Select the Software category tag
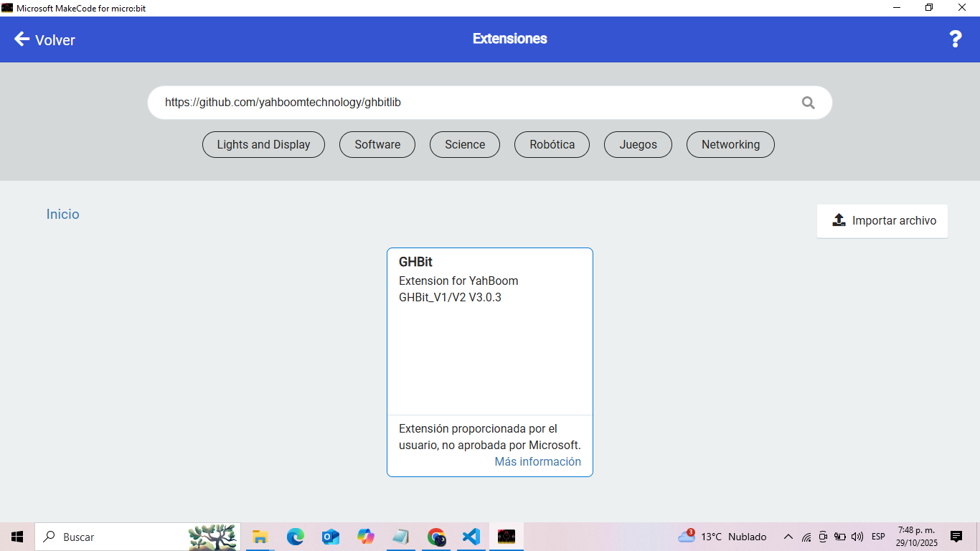This screenshot has height=551, width=980. (x=377, y=144)
